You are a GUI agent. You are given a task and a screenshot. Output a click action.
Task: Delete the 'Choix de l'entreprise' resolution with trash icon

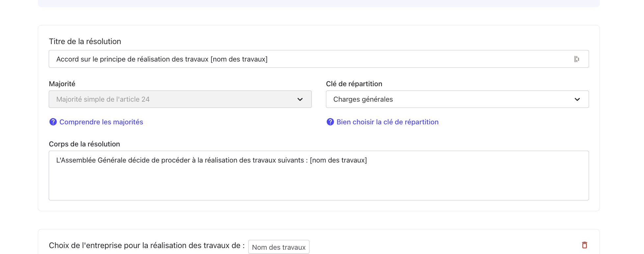[584, 245]
